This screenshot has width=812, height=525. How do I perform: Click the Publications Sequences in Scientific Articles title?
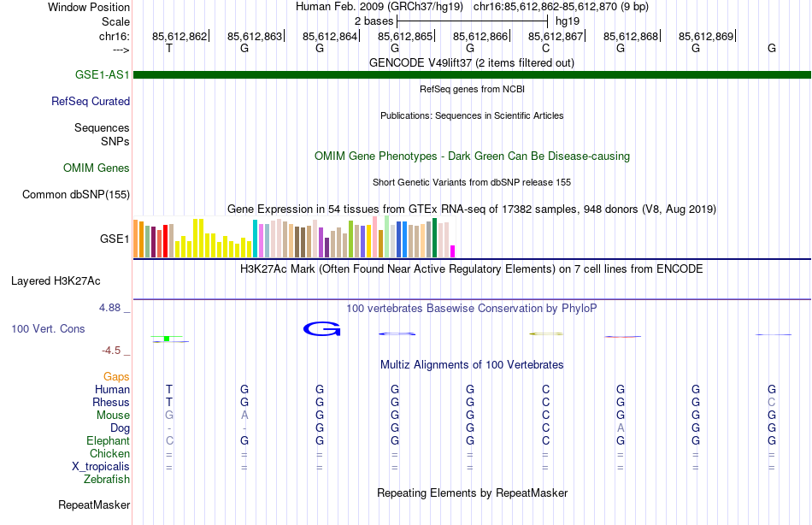pyautogui.click(x=472, y=115)
